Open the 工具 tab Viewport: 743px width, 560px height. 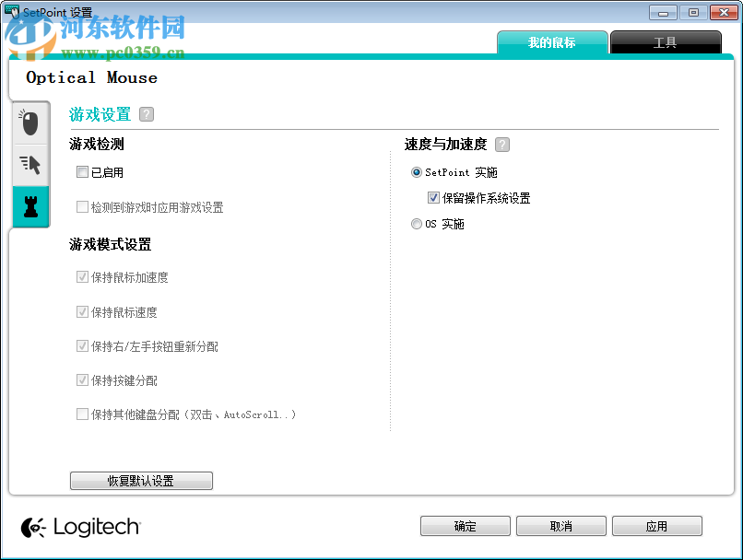click(x=666, y=41)
